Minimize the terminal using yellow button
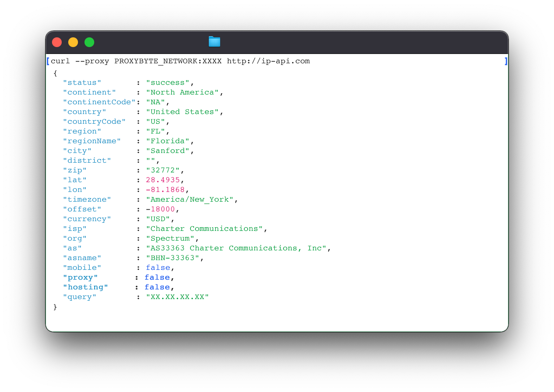This screenshot has height=392, width=554. coord(73,42)
